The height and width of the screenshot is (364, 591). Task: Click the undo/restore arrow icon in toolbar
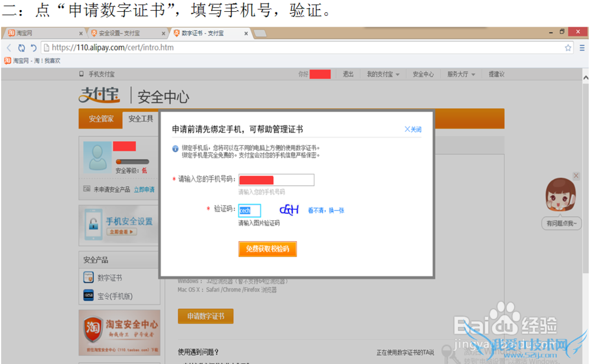point(34,47)
